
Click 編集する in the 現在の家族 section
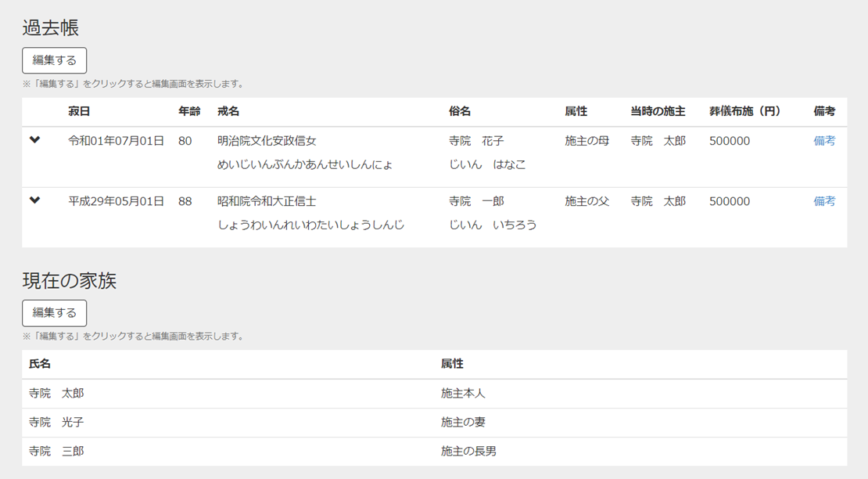pyautogui.click(x=54, y=313)
